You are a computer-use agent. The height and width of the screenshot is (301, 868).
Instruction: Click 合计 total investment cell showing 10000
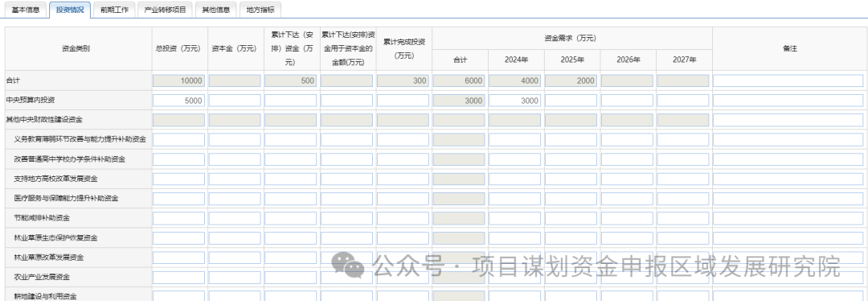178,81
